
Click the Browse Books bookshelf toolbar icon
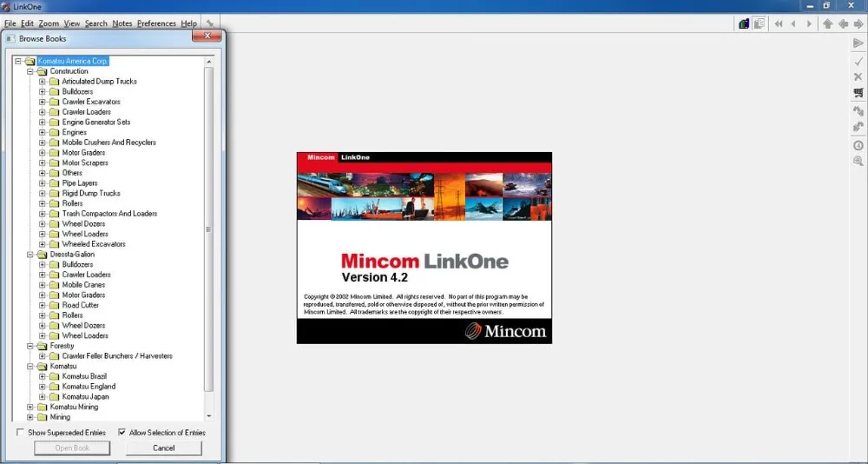[744, 23]
